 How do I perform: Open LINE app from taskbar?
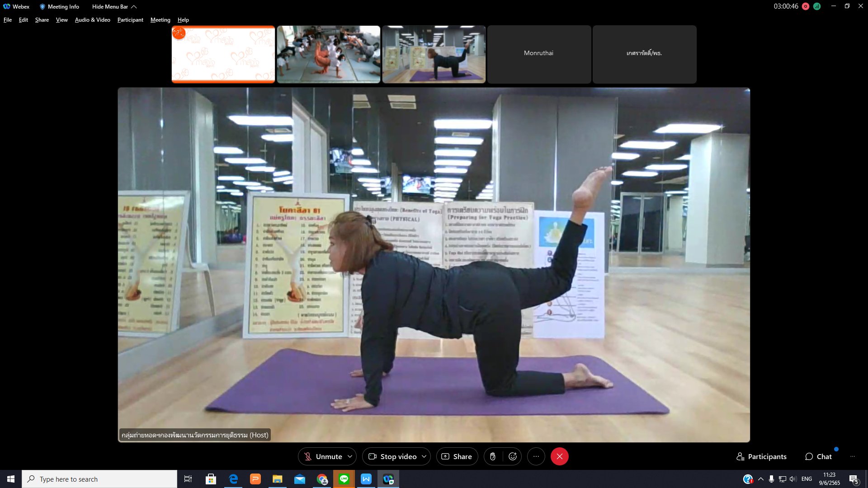(344, 479)
